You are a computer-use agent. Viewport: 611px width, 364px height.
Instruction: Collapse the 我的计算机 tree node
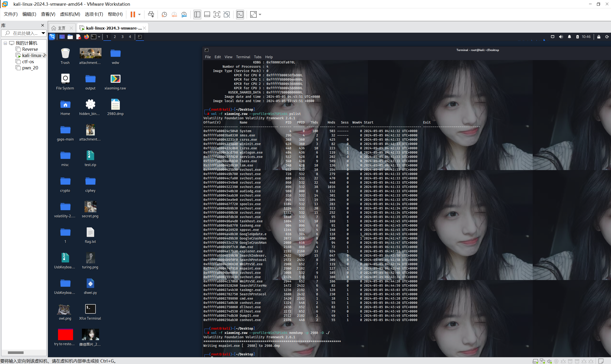click(x=5, y=43)
